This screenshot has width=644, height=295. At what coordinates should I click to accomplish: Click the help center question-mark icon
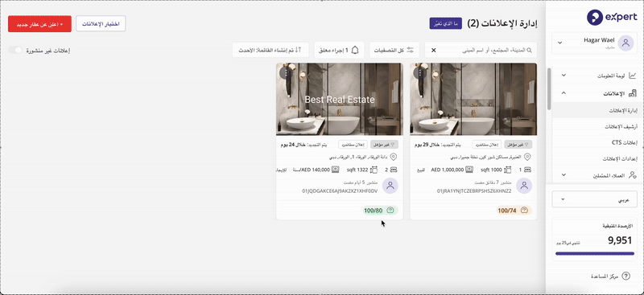coord(626,277)
